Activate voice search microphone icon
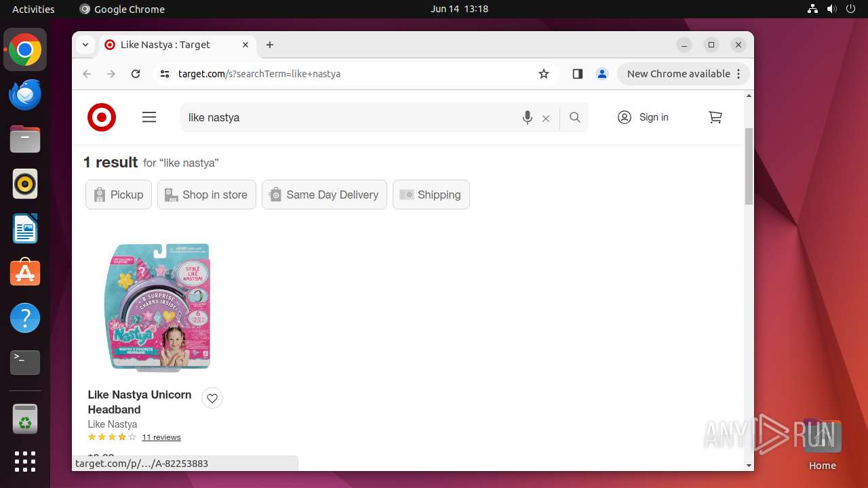The height and width of the screenshot is (488, 868). [x=528, y=117]
